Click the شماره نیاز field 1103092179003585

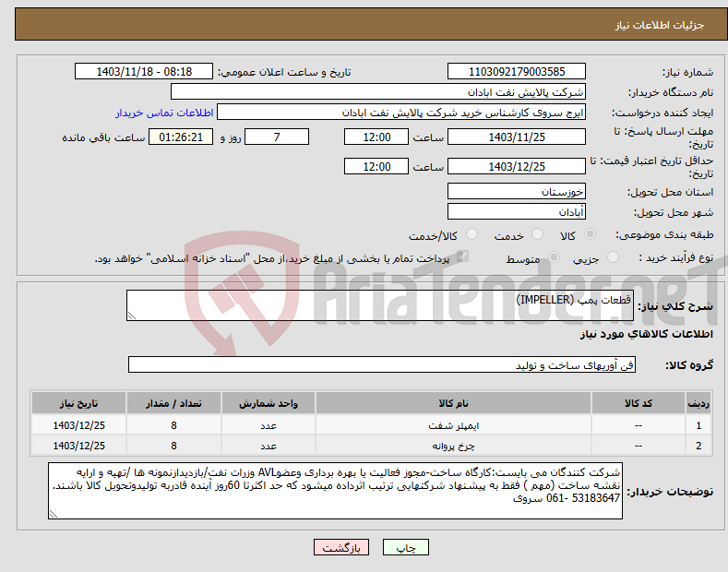pyautogui.click(x=517, y=72)
